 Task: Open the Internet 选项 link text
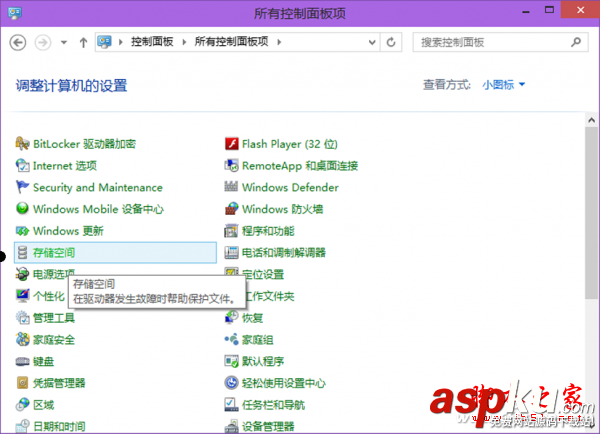coord(65,166)
